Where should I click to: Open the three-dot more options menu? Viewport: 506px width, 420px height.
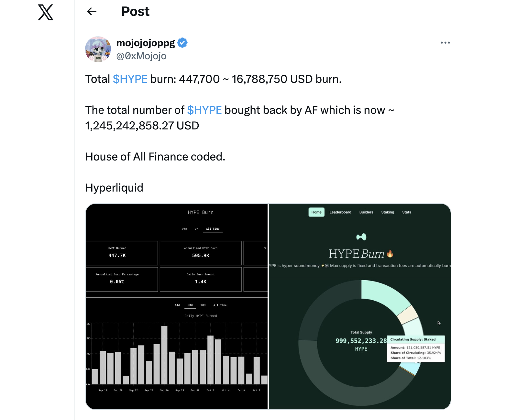pyautogui.click(x=445, y=43)
